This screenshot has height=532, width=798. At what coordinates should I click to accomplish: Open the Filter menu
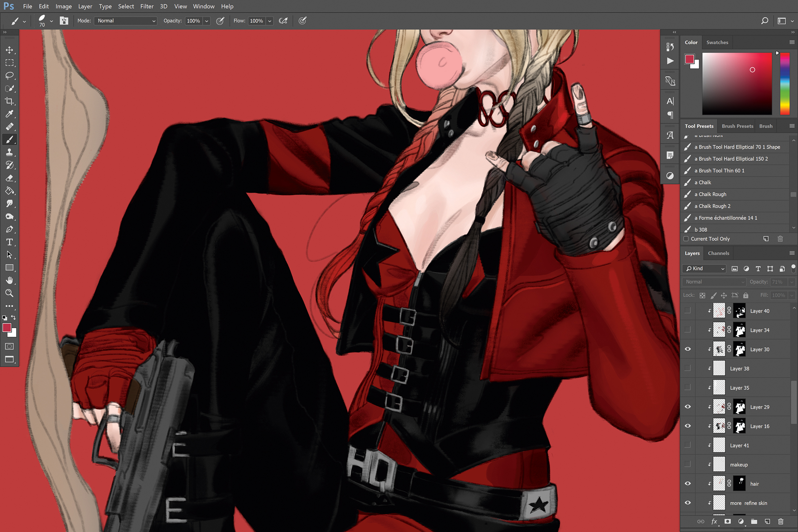tap(147, 6)
